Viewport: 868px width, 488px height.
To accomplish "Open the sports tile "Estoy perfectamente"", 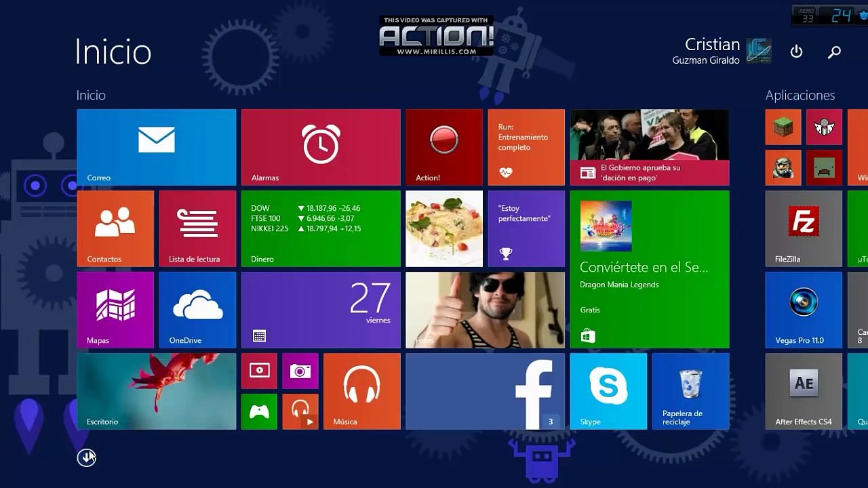I will point(526,228).
